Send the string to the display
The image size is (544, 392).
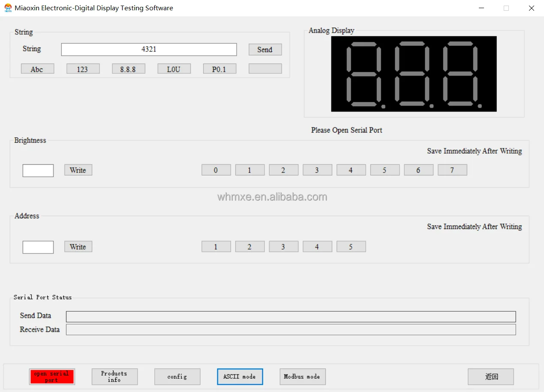[x=265, y=49]
